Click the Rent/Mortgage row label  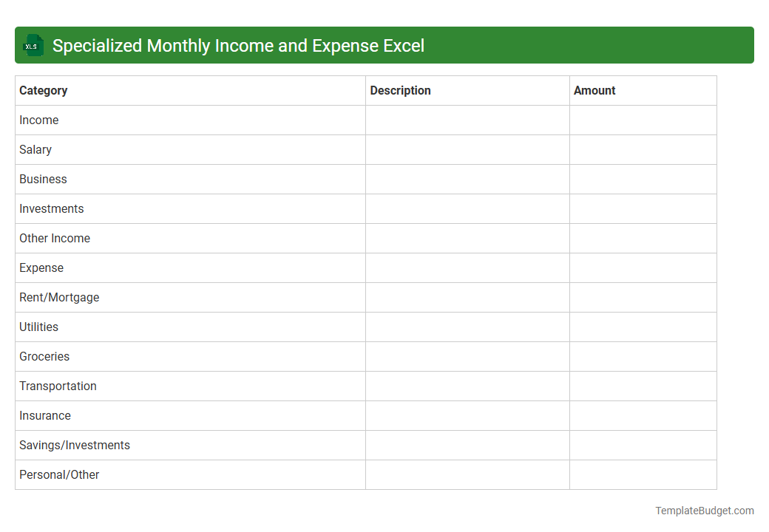tap(59, 297)
